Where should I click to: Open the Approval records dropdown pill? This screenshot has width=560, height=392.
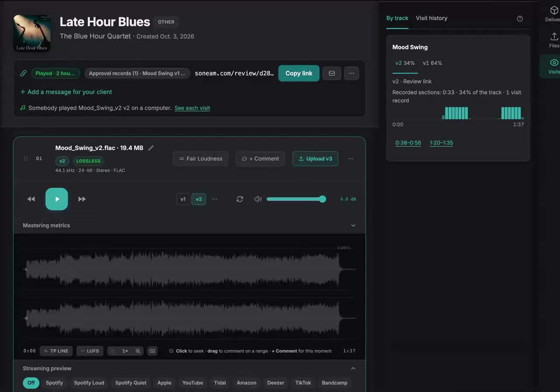click(137, 73)
